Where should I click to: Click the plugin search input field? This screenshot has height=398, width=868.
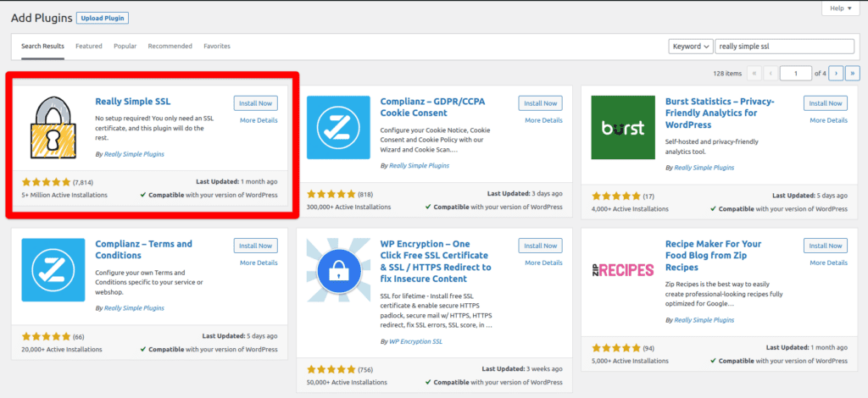click(x=783, y=47)
